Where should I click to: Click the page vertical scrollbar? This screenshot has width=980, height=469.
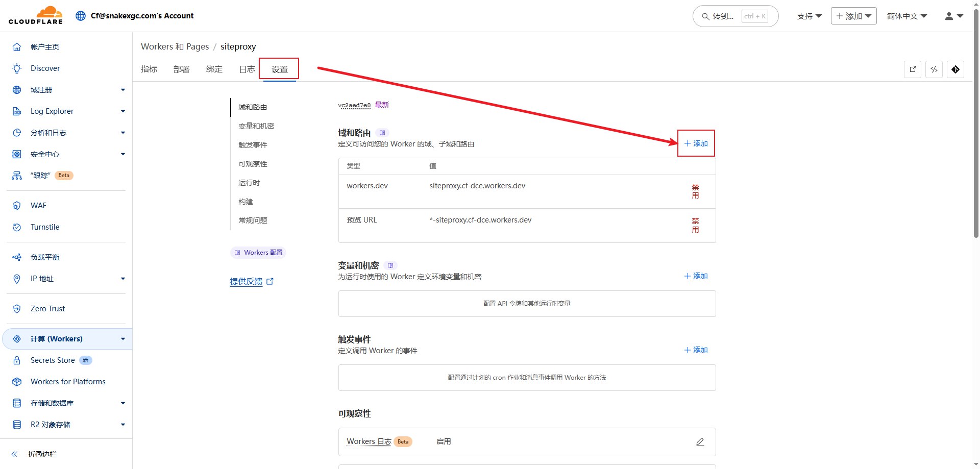click(976, 122)
